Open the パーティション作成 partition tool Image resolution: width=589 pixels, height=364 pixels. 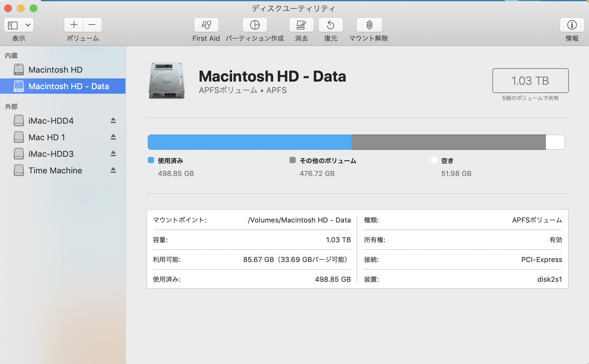pyautogui.click(x=255, y=25)
